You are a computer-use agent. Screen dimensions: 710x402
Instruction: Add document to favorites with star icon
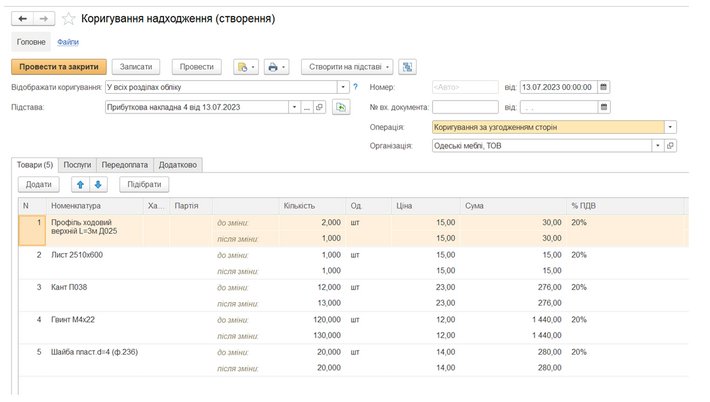68,19
